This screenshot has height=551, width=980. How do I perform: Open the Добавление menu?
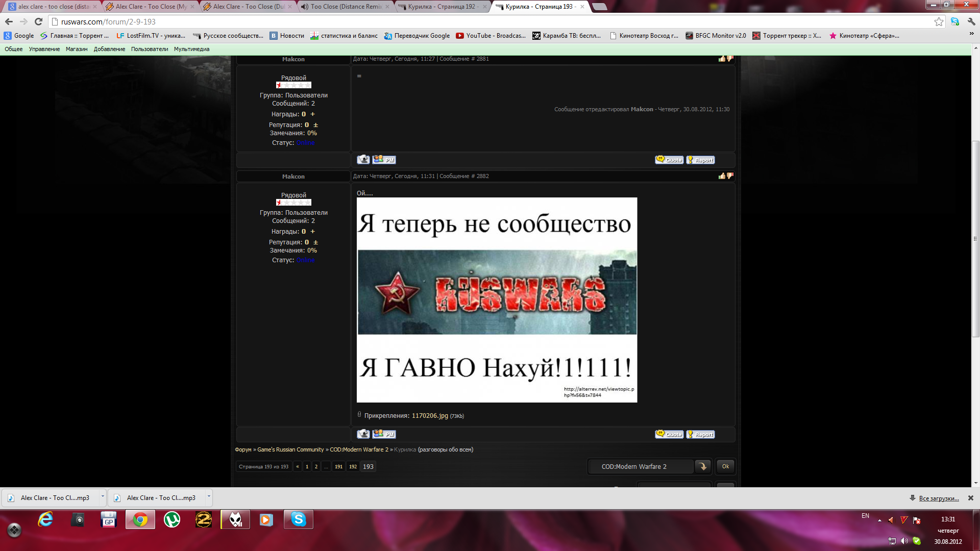tap(109, 49)
